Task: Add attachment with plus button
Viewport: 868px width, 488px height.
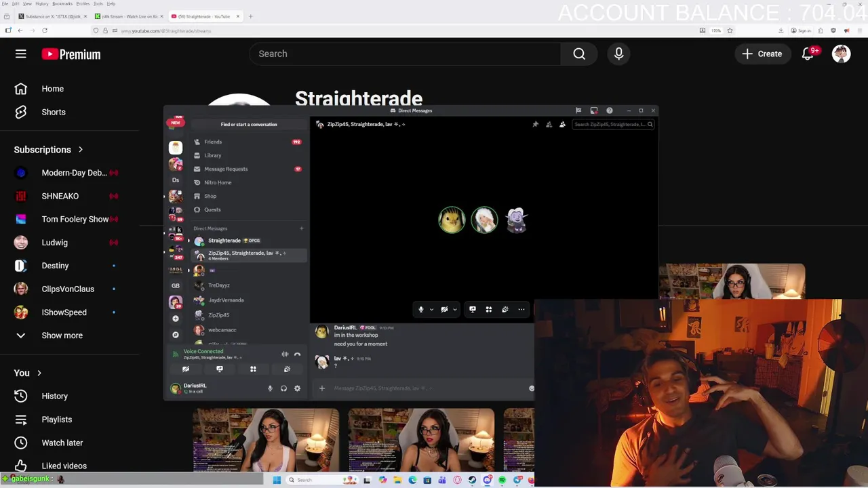Action: tap(322, 388)
